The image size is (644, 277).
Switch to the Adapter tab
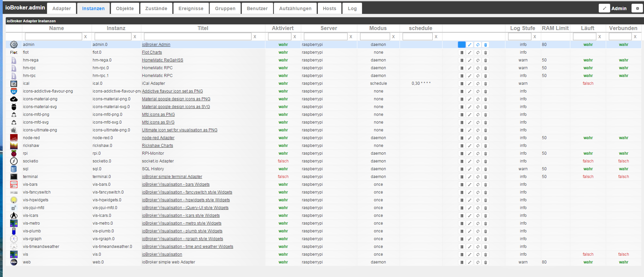coord(62,8)
